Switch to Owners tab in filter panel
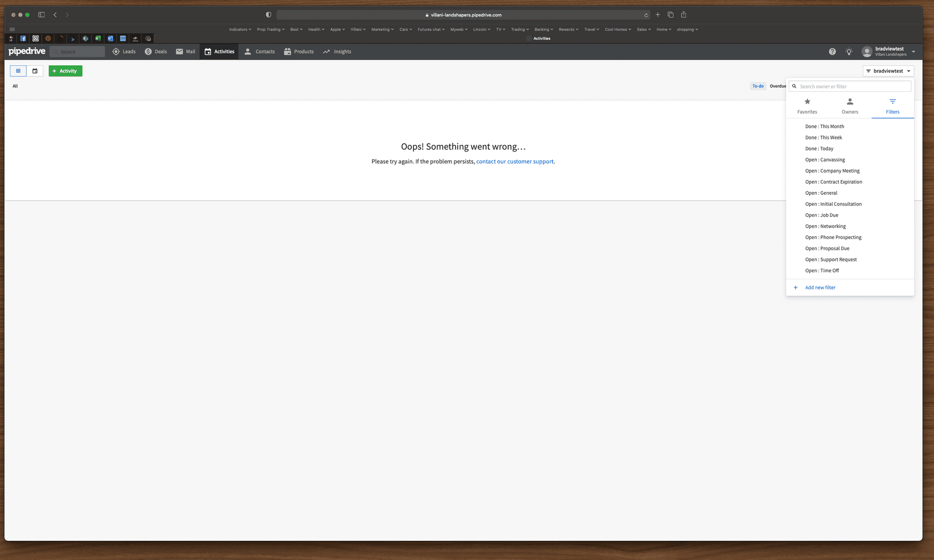This screenshot has height=560, width=934. tap(849, 106)
